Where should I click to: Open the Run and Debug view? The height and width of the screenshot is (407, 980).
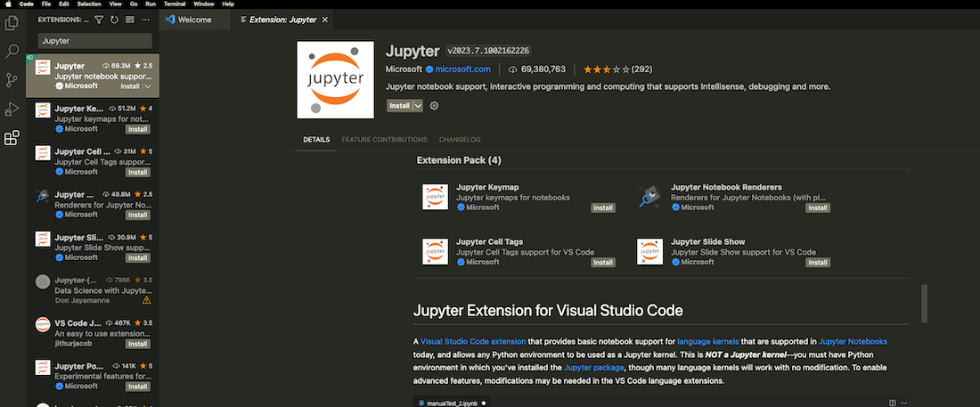12,109
